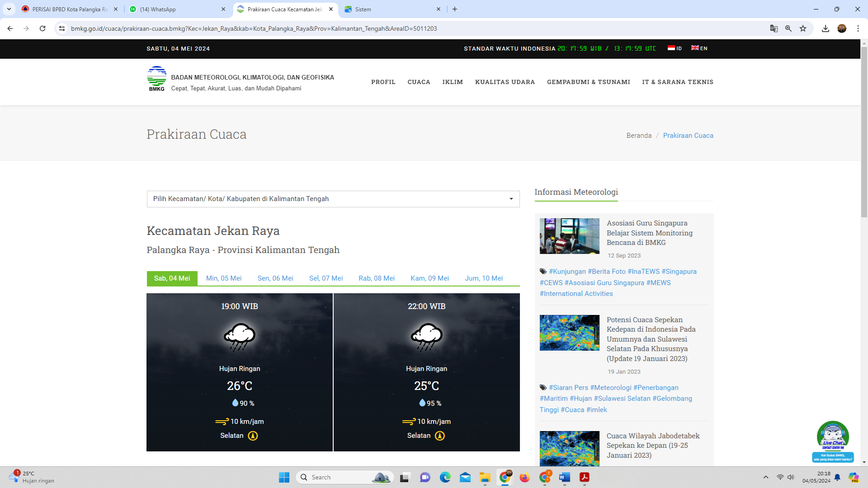Open the KUALITAS UDARA menu

point(505,82)
